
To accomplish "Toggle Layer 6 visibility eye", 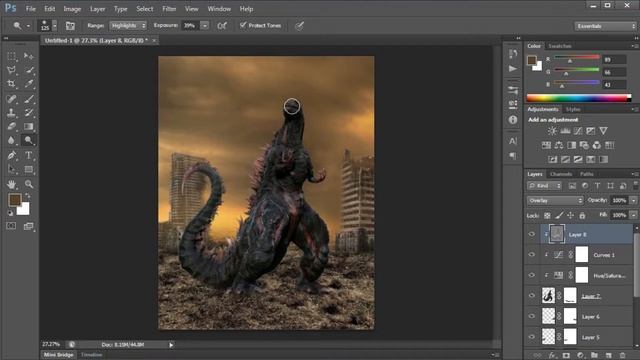I will coord(531,316).
